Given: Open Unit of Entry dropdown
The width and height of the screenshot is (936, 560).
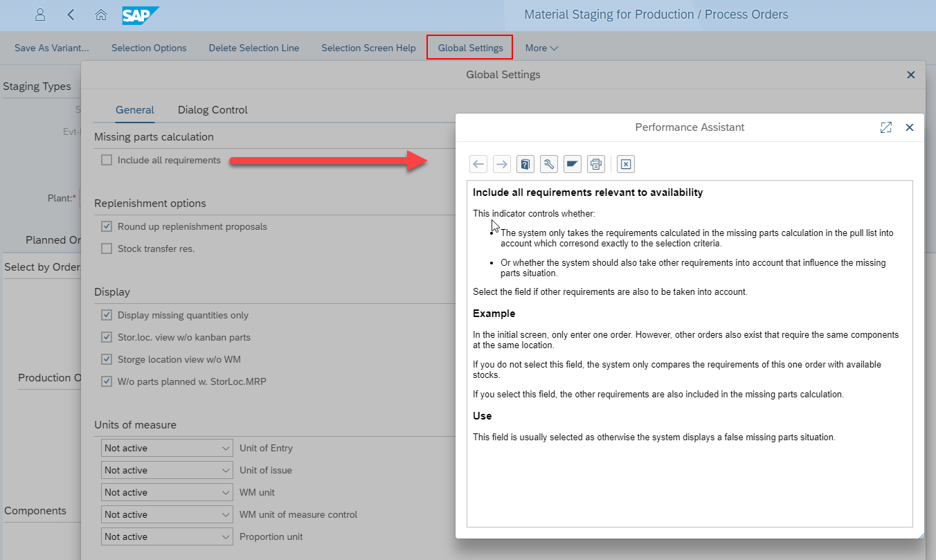Looking at the screenshot, I should click(x=167, y=448).
